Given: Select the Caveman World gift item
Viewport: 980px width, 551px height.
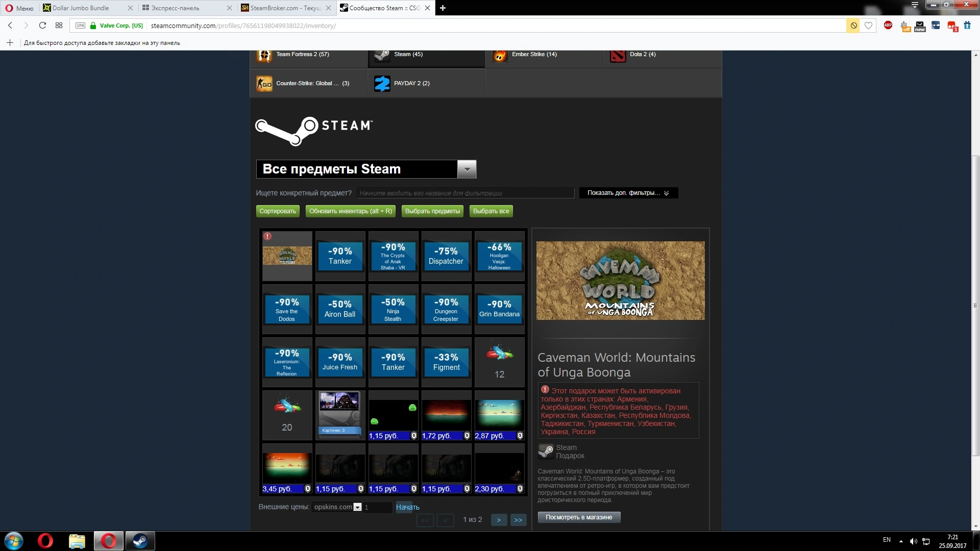Looking at the screenshot, I should (287, 256).
